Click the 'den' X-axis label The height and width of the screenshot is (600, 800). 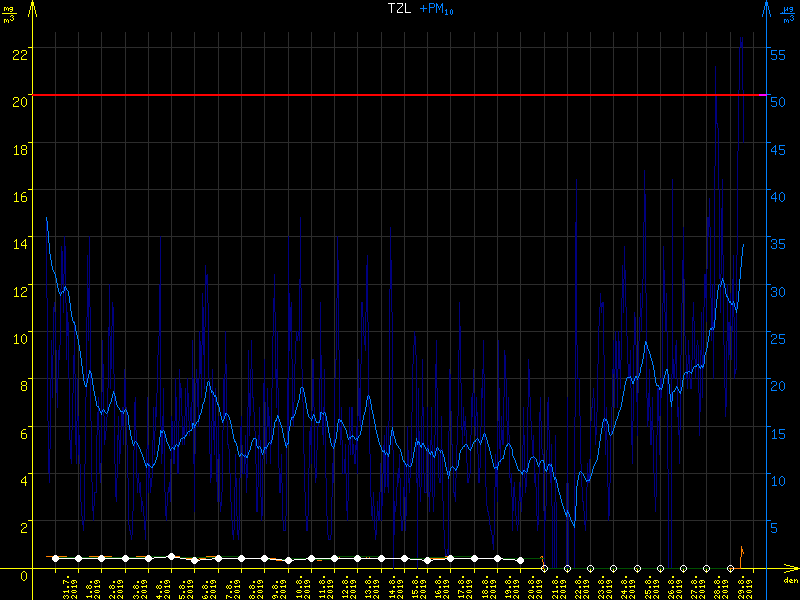pos(789,581)
